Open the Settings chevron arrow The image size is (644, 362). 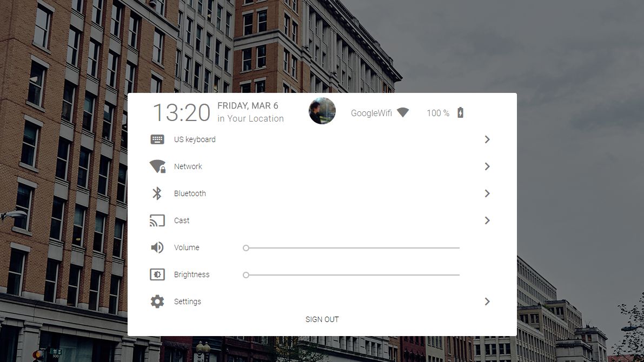(487, 301)
